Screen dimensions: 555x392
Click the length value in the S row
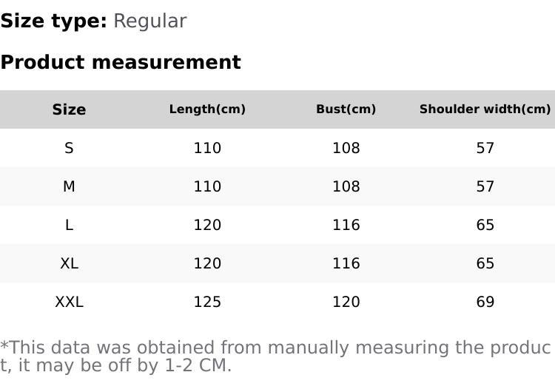click(207, 148)
